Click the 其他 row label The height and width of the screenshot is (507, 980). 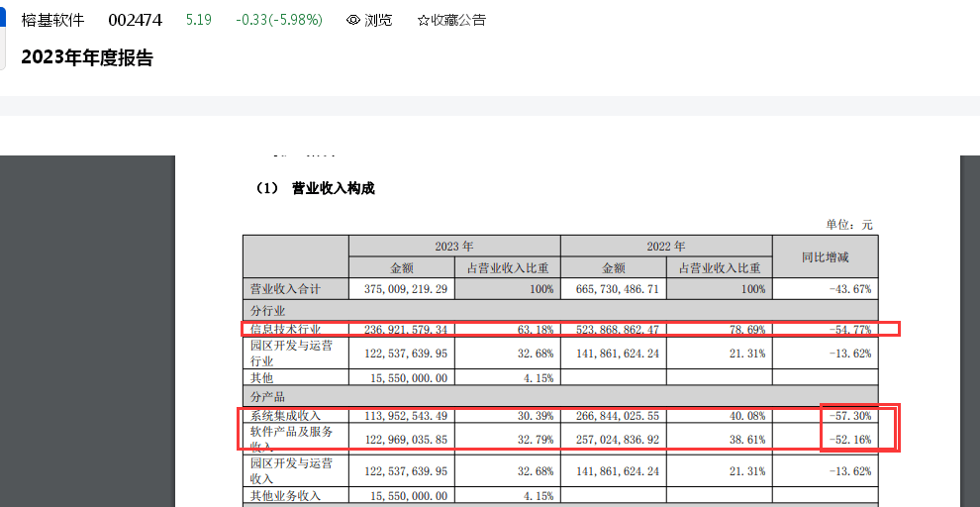tap(262, 378)
